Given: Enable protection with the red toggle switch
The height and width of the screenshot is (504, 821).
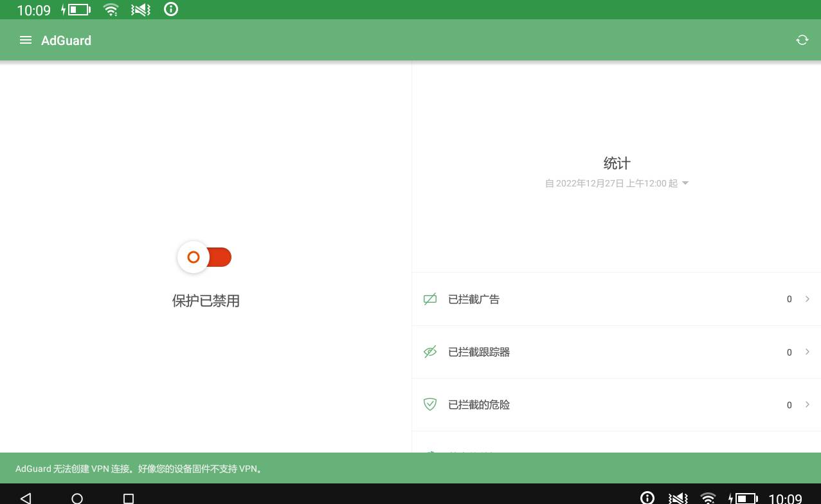Looking at the screenshot, I should pos(205,258).
